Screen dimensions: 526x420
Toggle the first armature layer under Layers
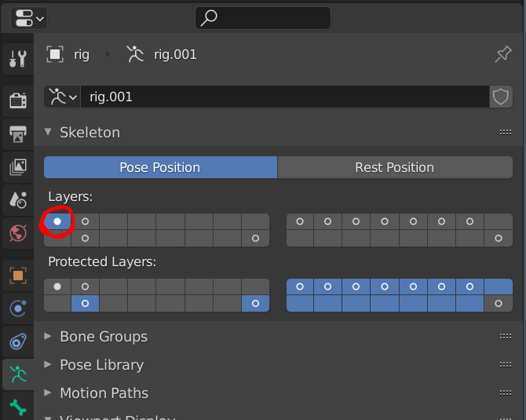point(57,221)
